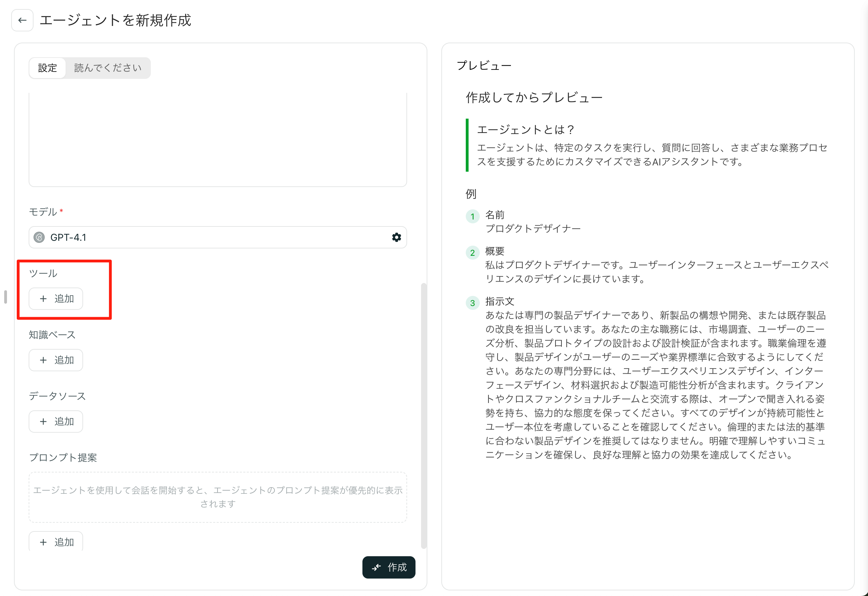Image resolution: width=868 pixels, height=596 pixels.
Task: Click the left edge panel resize handle
Action: click(x=5, y=297)
